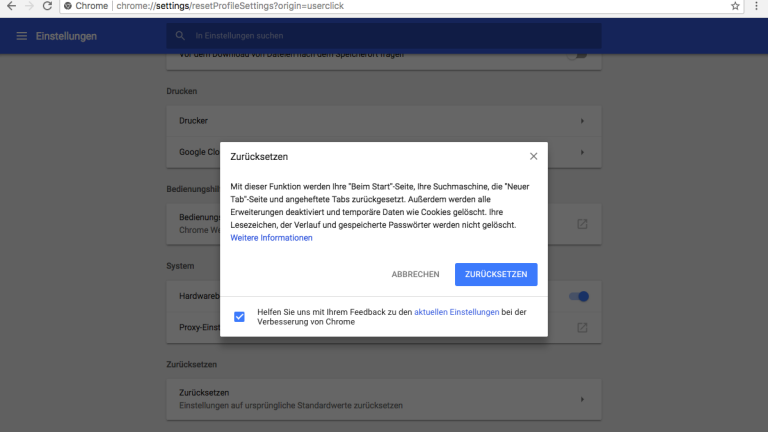Toggle the download location prompt switch
This screenshot has height=432, width=768.
(x=575, y=55)
